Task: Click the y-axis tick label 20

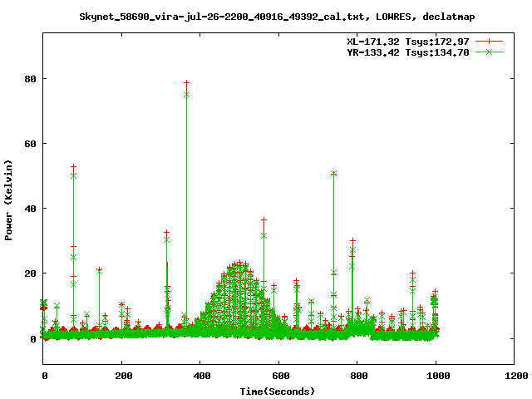Action: point(30,273)
